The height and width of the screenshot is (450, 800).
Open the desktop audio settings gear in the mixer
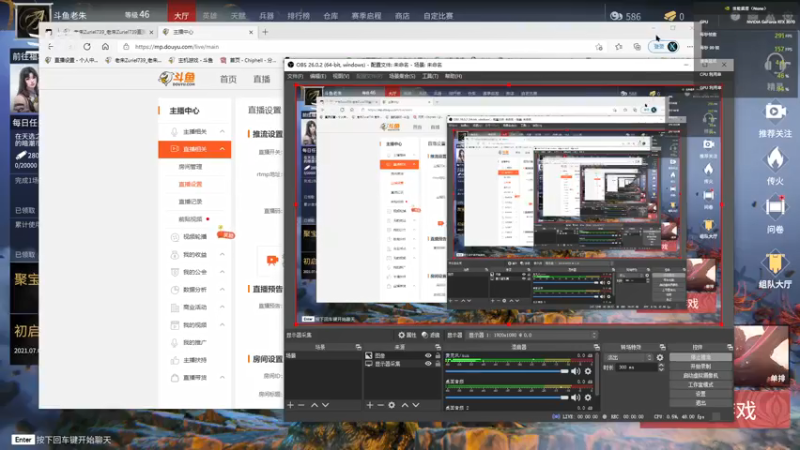click(x=588, y=397)
